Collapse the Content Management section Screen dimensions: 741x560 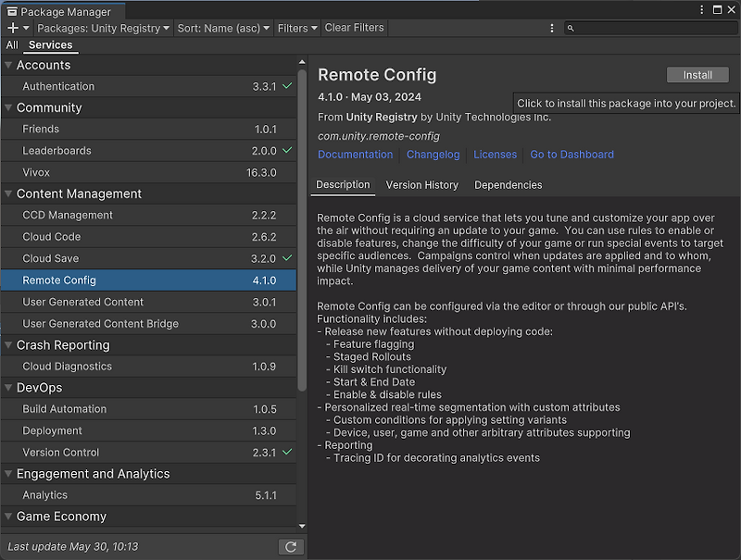click(x=9, y=193)
